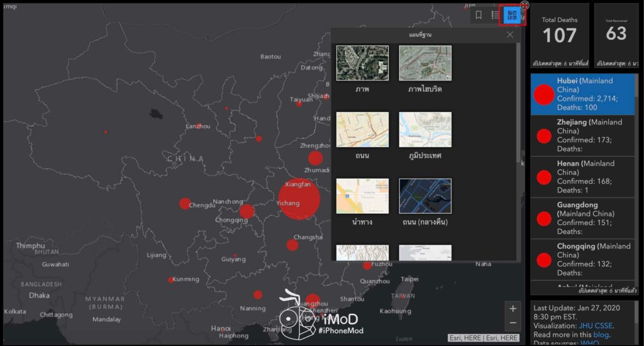The image size is (644, 346).
Task: Click the Guangdong entry in the list
Action: tap(582, 218)
